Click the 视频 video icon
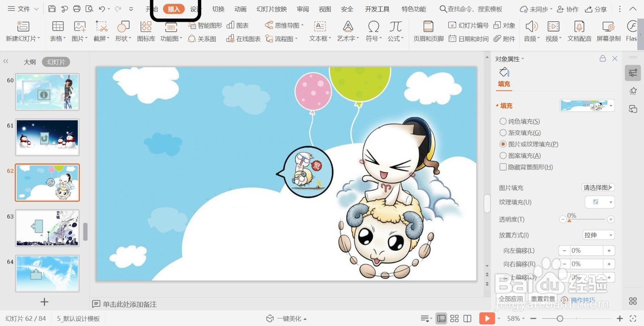644x326 pixels. coord(553,27)
